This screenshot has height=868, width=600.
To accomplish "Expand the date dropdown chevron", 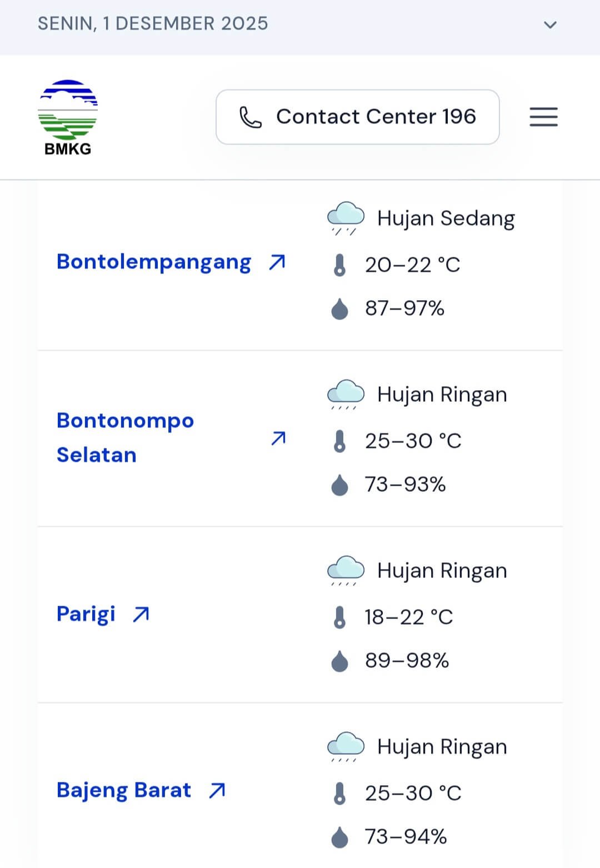I will tap(550, 24).
